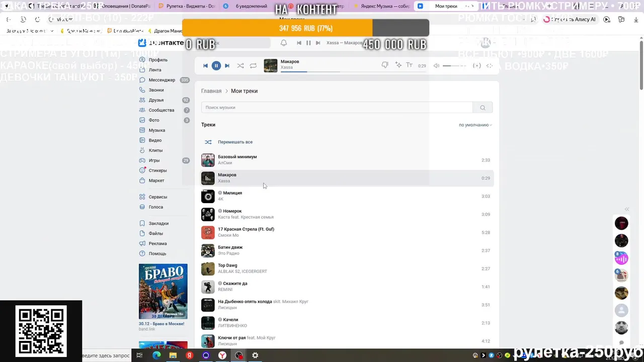Image resolution: width=644 pixels, height=362 pixels.
Task: Adjust the player volume slider
Action: point(454,65)
